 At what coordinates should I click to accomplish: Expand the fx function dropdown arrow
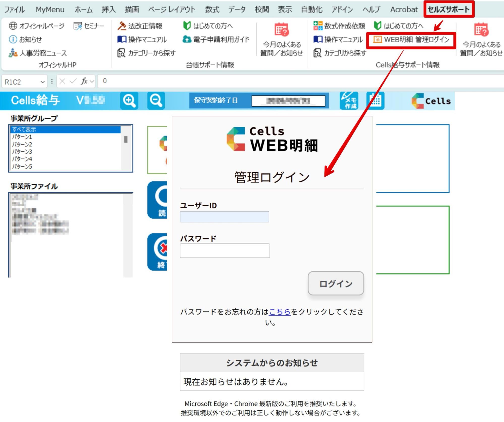pyautogui.click(x=92, y=81)
